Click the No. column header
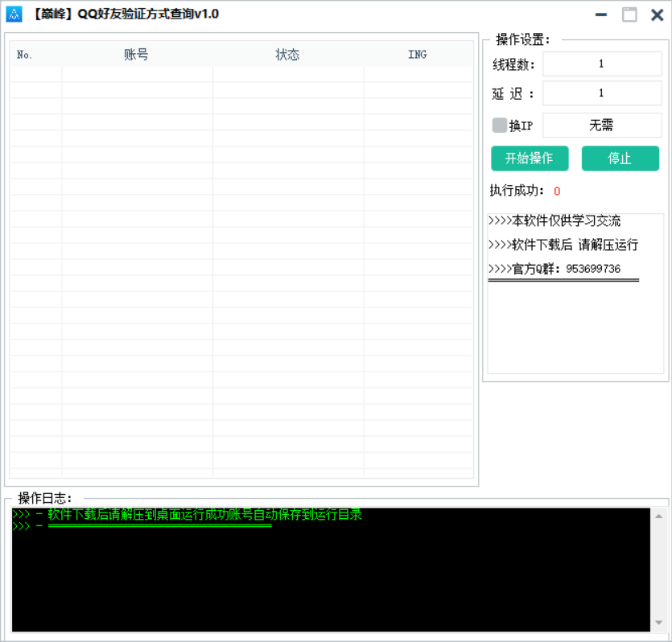Screen dimensions: 672x642 tap(23, 54)
